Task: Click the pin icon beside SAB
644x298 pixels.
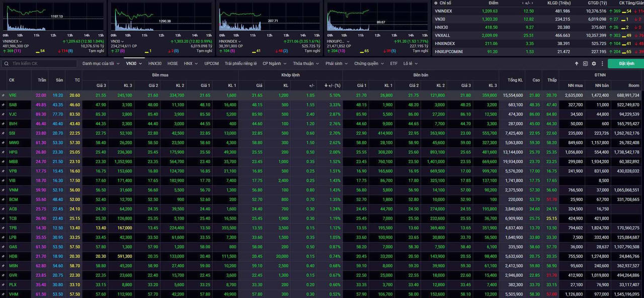Action: (x=3, y=105)
